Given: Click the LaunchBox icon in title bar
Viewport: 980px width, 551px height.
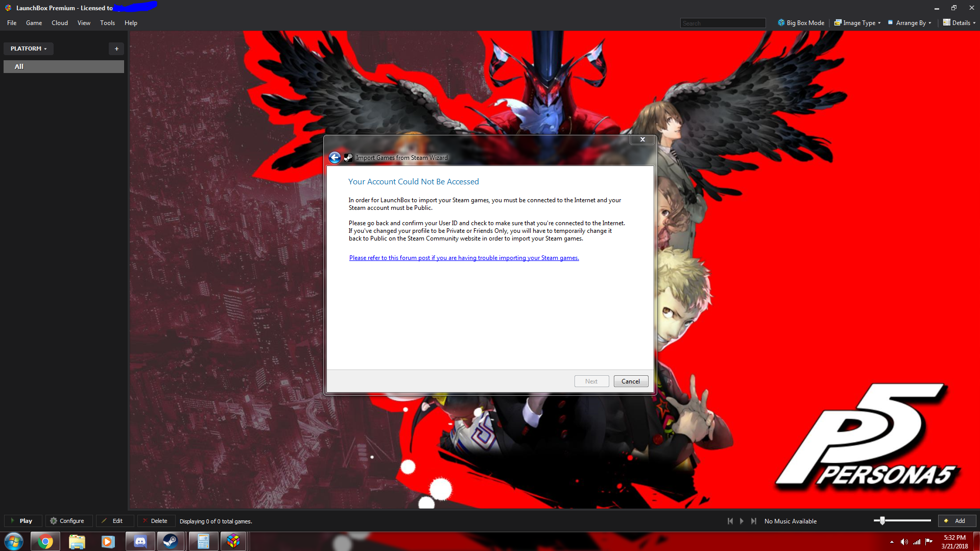Looking at the screenshot, I should 8,8.
